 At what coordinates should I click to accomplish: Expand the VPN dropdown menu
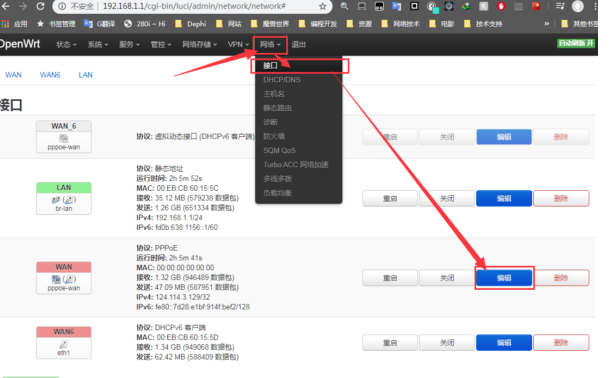click(238, 44)
